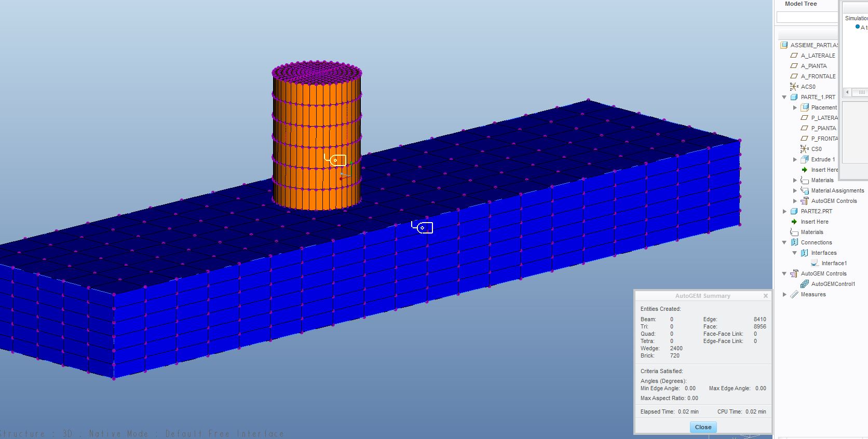Click the Model Tree search field
This screenshot has height=439, width=868.
(x=807, y=18)
